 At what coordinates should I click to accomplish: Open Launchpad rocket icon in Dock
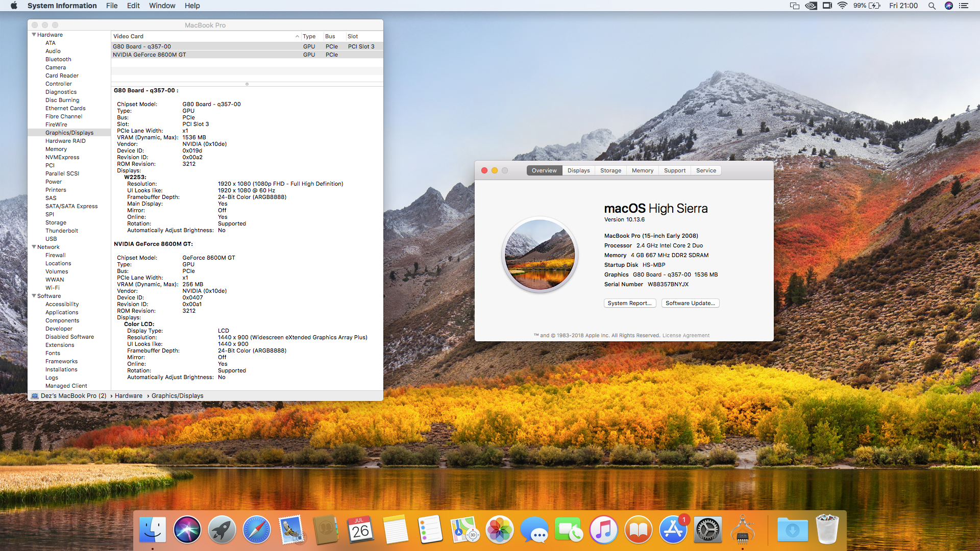click(222, 530)
